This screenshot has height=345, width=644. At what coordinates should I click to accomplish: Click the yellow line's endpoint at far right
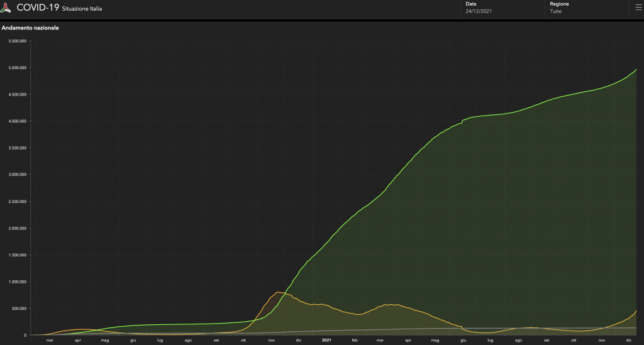coord(636,311)
